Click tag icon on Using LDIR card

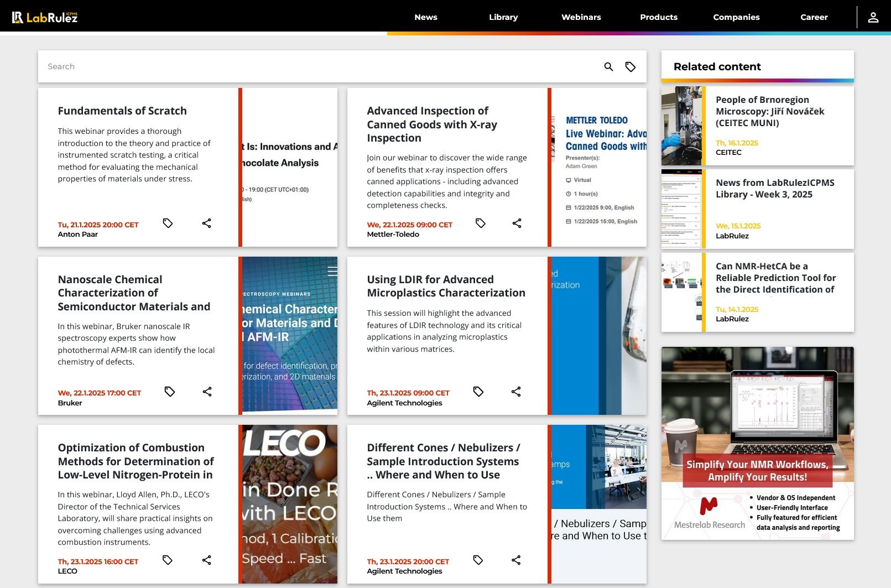coord(478,392)
